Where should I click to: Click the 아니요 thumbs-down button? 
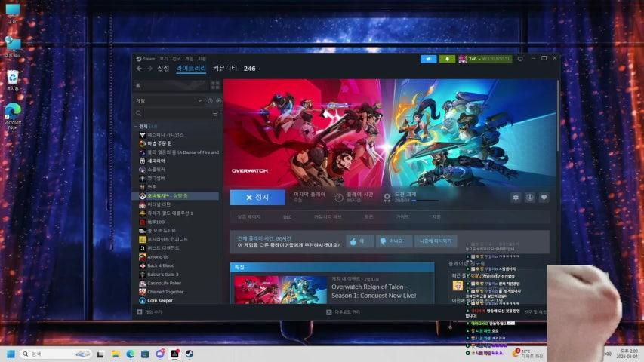[x=394, y=241]
